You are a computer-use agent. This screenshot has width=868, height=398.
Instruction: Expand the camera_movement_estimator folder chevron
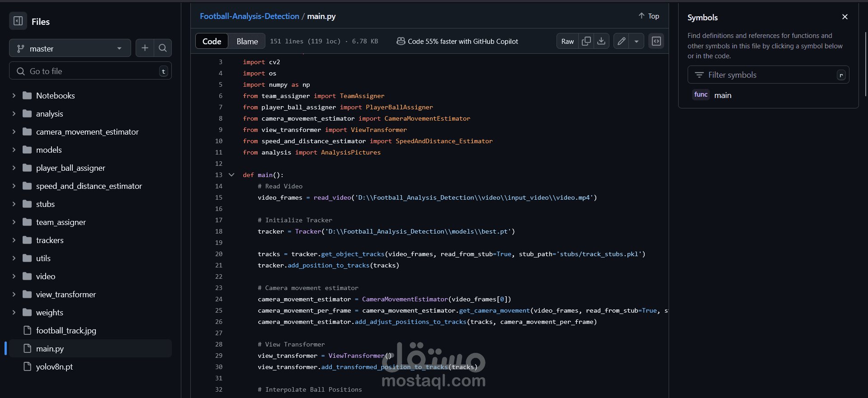pyautogui.click(x=14, y=132)
